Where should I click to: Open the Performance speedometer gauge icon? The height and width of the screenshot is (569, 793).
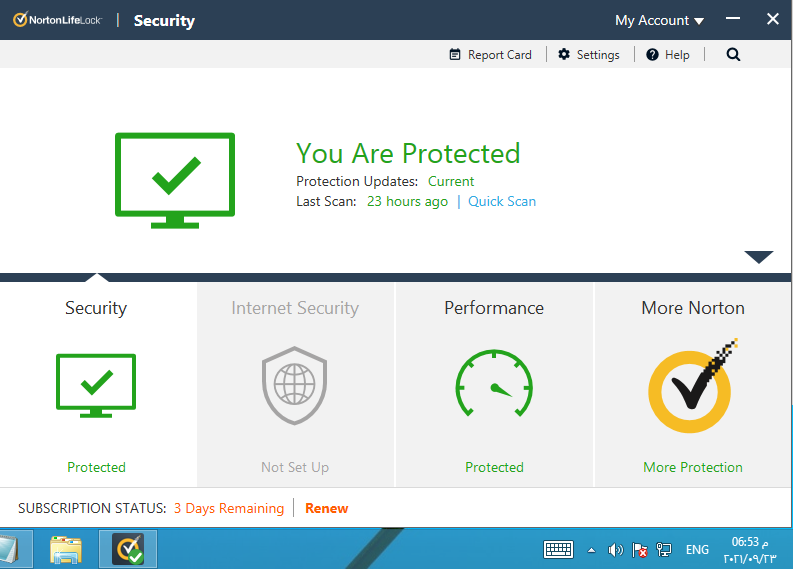(x=494, y=385)
